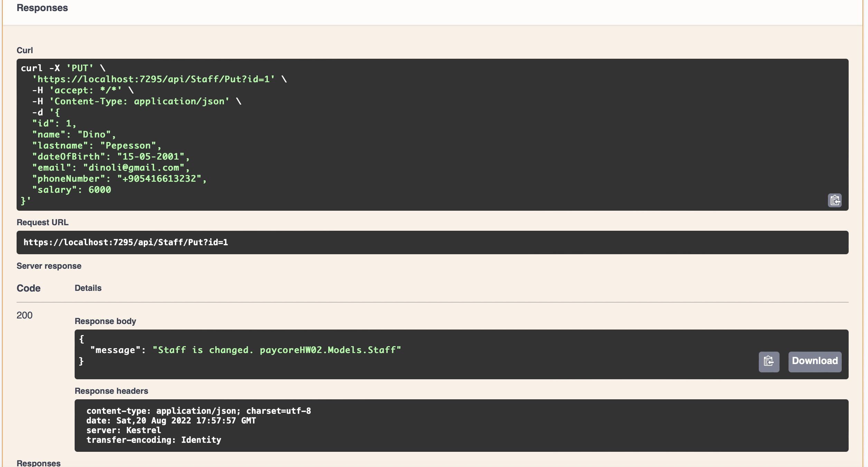Viewport: 868px width, 467px height.
Task: Expand the lower Responses section
Action: (x=38, y=463)
